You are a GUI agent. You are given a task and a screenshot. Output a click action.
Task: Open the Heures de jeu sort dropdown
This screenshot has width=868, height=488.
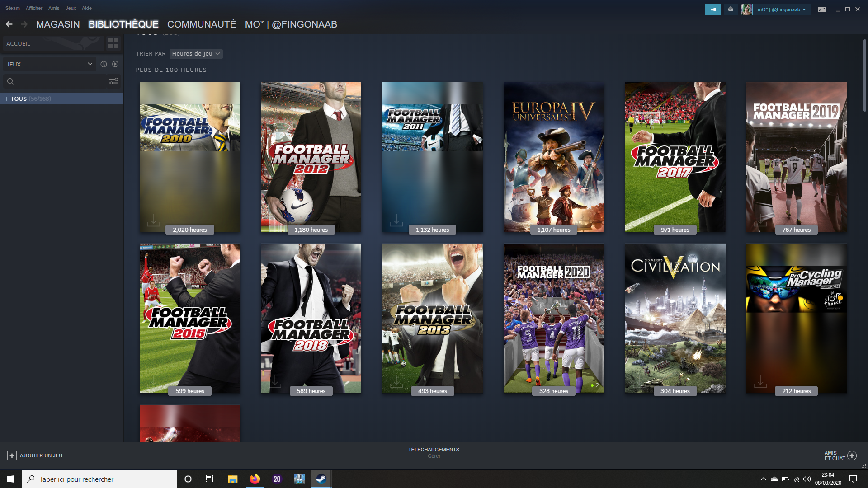point(196,54)
